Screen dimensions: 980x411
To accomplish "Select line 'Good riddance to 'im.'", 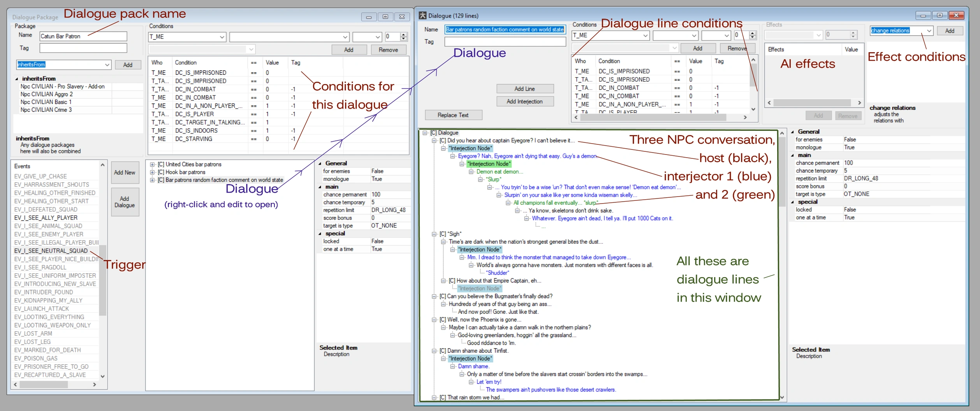I will (491, 343).
